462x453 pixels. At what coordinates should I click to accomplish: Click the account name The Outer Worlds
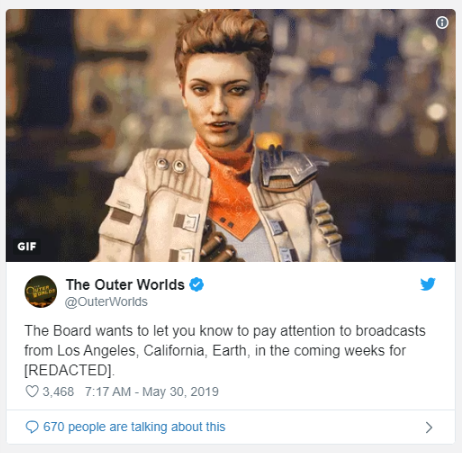coord(125,285)
